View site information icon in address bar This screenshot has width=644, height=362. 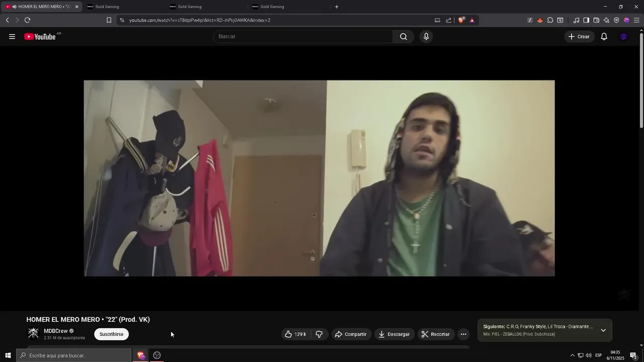(x=122, y=20)
